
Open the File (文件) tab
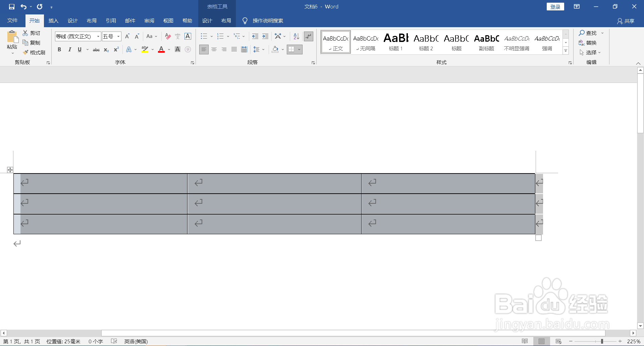(x=12, y=20)
